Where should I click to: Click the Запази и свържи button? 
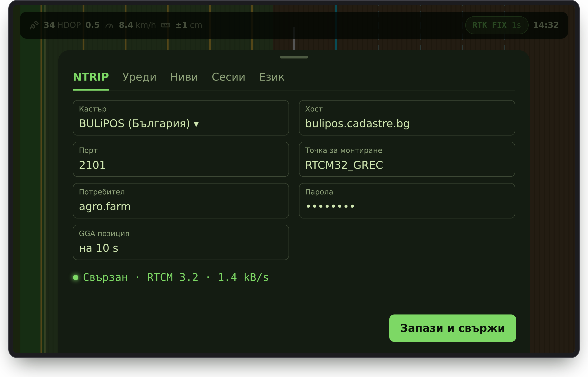[452, 328]
